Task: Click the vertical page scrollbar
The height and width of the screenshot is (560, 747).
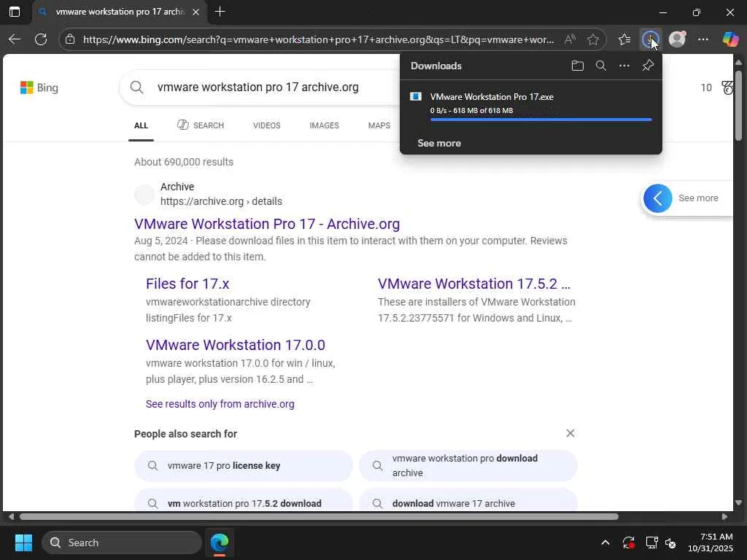Action: point(738,105)
